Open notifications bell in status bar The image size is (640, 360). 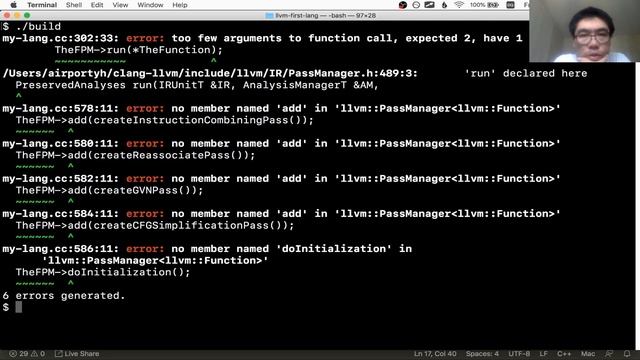627,354
